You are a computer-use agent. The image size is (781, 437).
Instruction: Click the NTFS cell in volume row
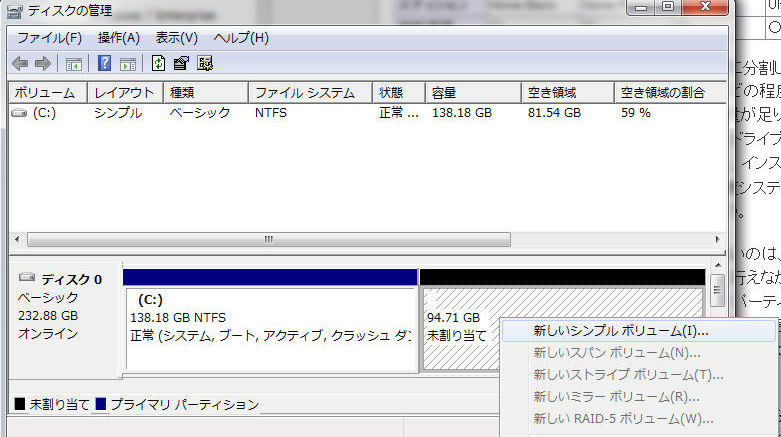click(271, 113)
